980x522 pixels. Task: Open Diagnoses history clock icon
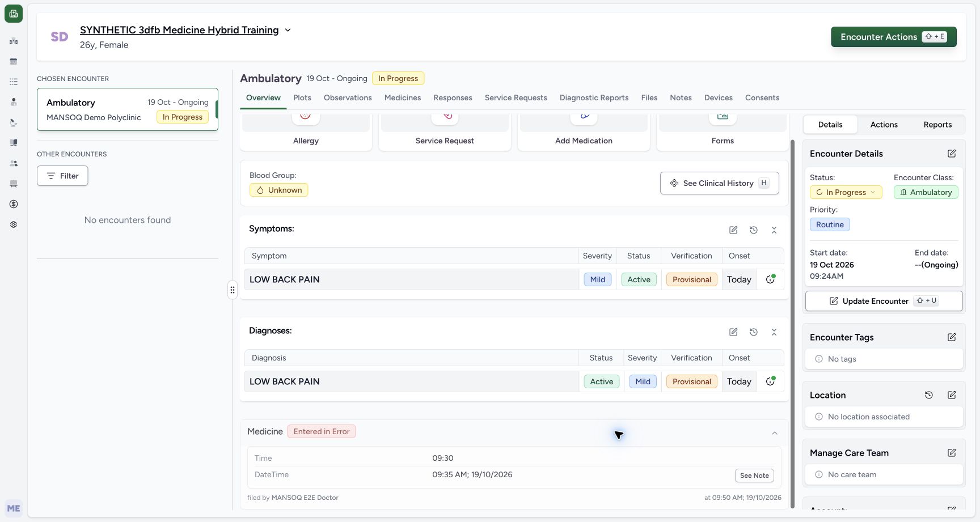pos(754,332)
